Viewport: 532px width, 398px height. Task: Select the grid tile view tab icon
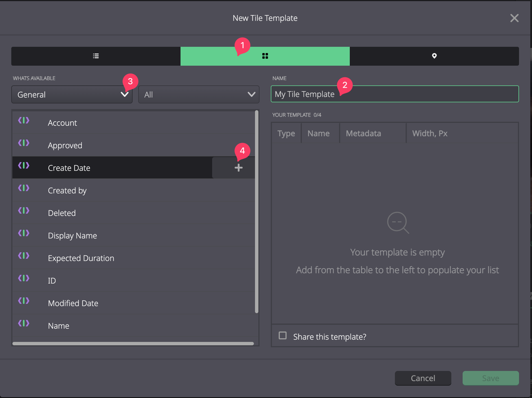[265, 56]
